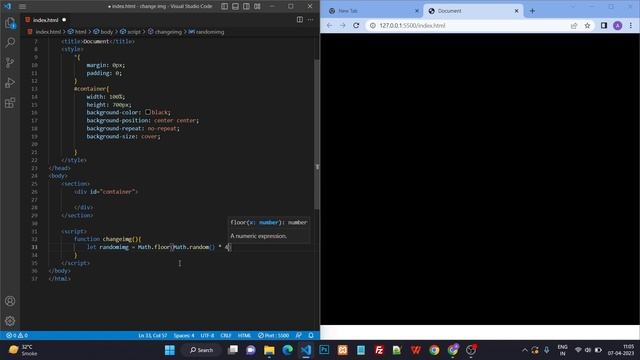Screen dimensions: 640x360
Task: Click the body breadcrumb segment
Action: 103,32
